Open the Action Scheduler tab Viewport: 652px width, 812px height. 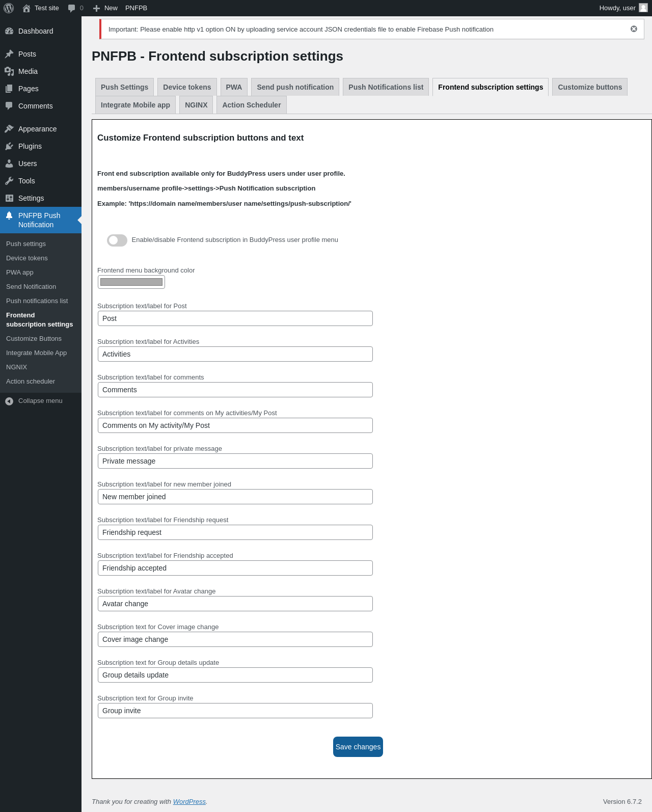252,105
